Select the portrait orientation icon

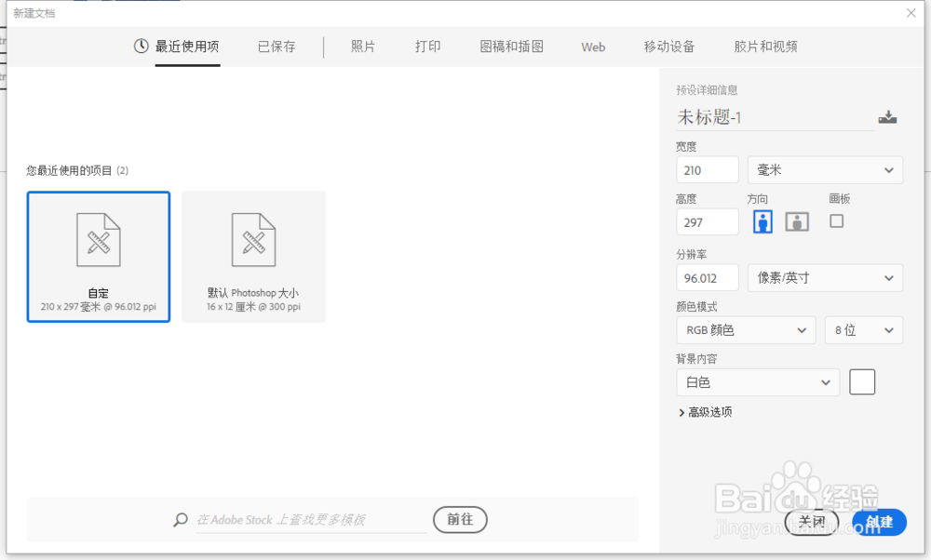click(762, 221)
